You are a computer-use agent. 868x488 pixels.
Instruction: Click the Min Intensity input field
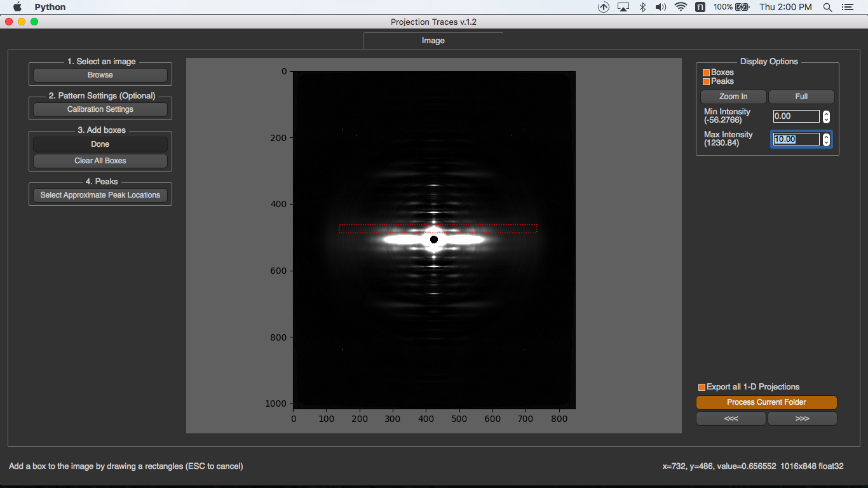(797, 116)
